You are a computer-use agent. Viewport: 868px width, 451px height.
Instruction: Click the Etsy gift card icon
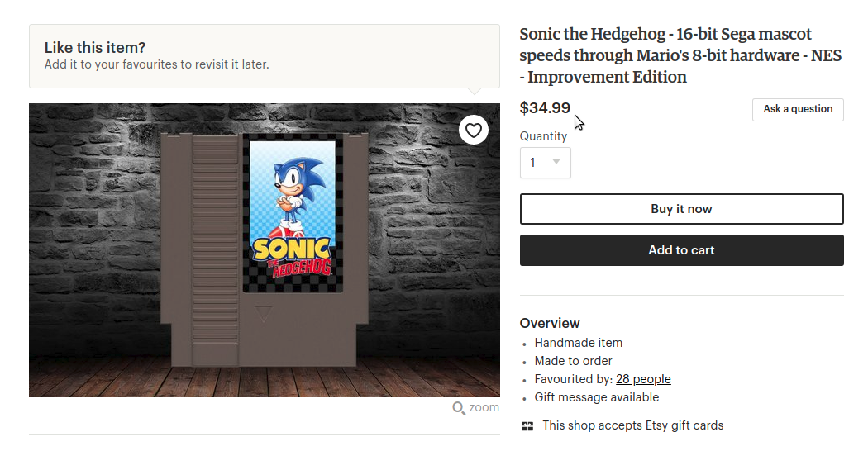(x=527, y=426)
